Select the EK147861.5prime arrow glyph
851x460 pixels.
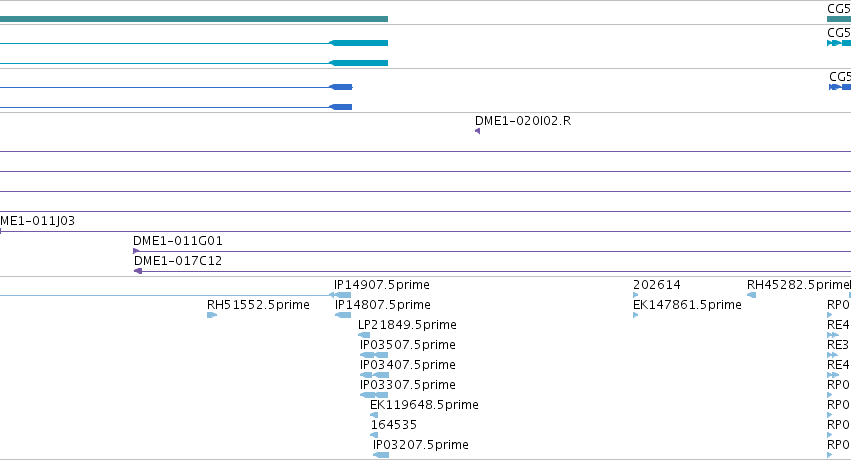click(x=636, y=315)
